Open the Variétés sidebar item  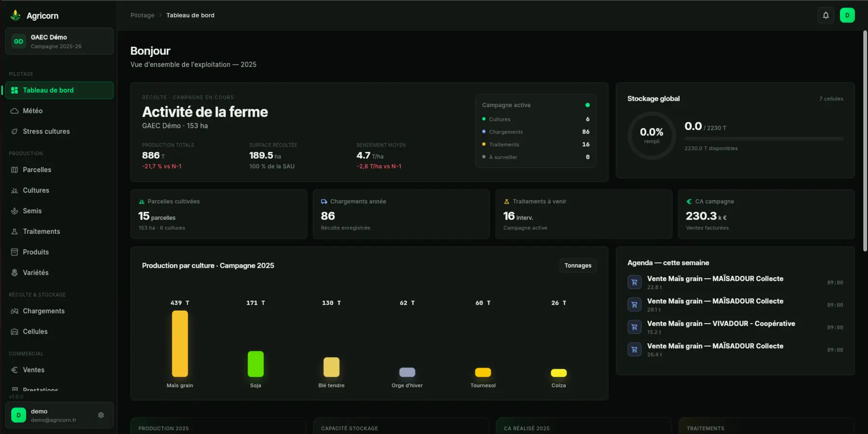59,272
